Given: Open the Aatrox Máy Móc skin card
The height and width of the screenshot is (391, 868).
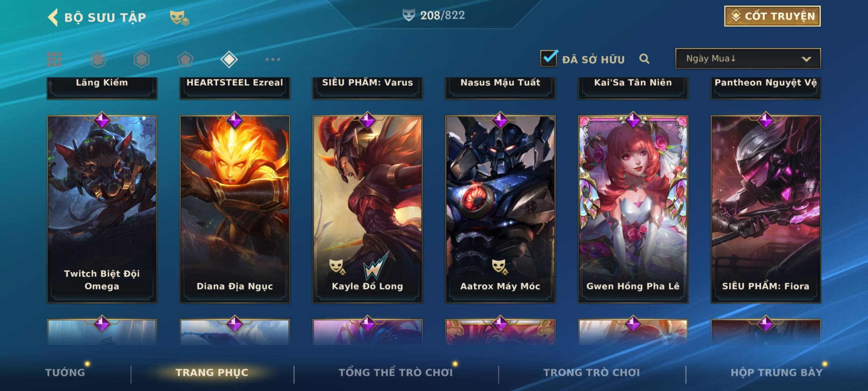Looking at the screenshot, I should click(500, 209).
